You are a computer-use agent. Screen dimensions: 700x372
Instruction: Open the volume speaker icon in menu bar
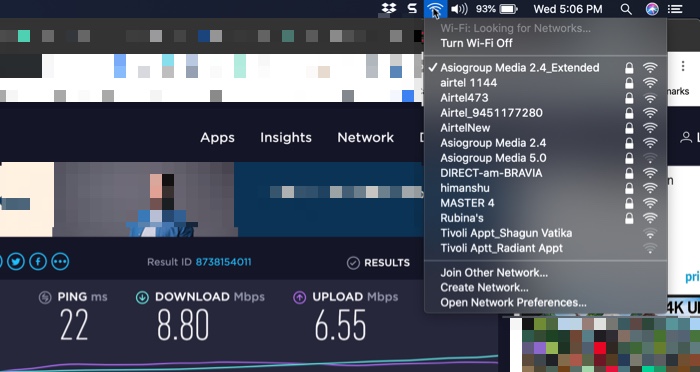pyautogui.click(x=458, y=9)
